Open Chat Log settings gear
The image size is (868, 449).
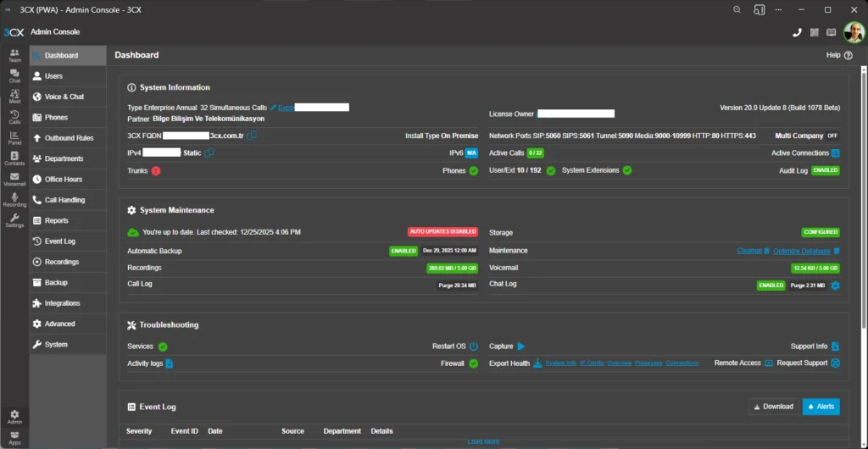(x=835, y=285)
